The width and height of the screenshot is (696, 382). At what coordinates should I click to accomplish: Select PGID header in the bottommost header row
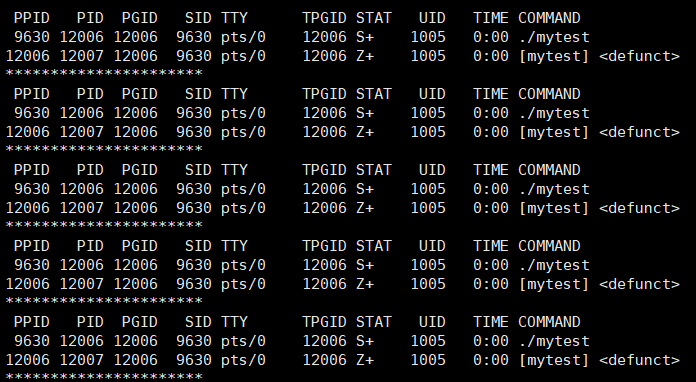[140, 322]
